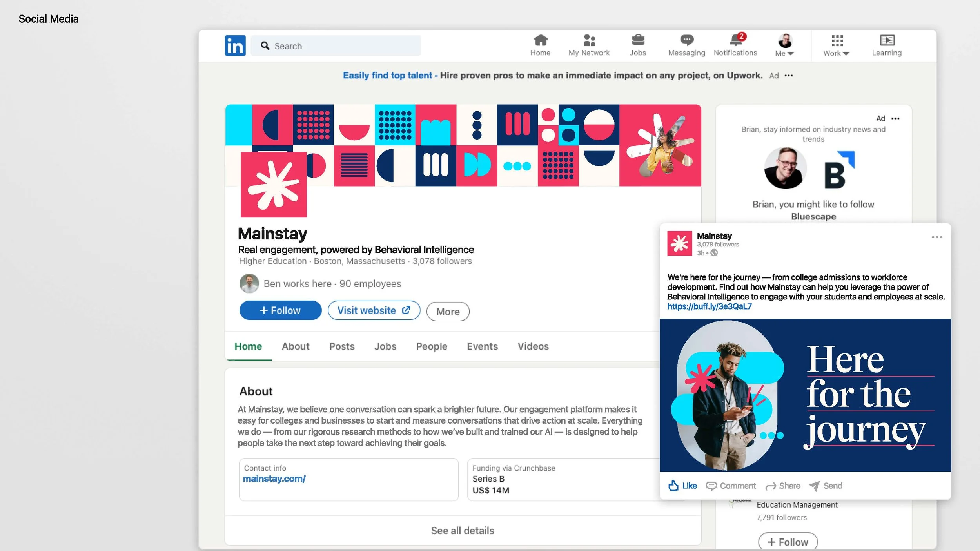This screenshot has width=980, height=551.
Task: Share the Mainstay post
Action: (783, 486)
